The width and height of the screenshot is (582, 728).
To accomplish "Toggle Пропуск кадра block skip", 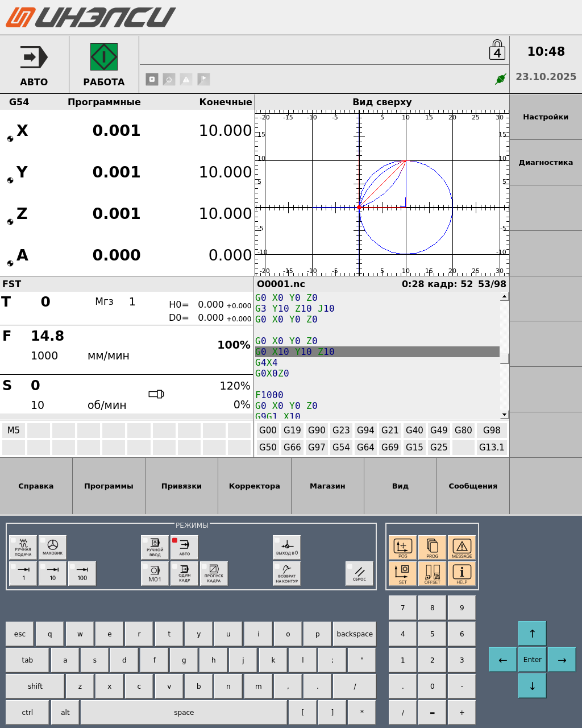I will (214, 574).
